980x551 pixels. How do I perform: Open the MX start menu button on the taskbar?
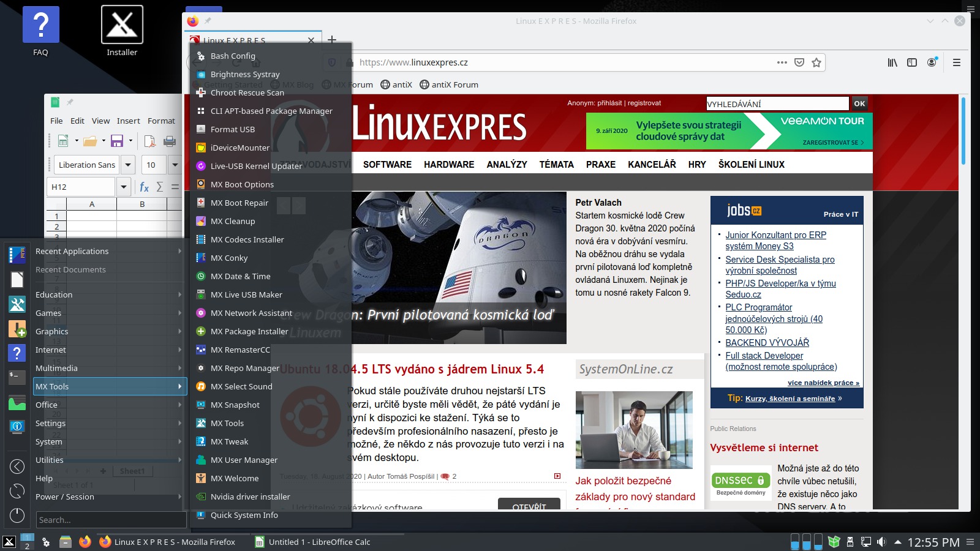click(9, 542)
